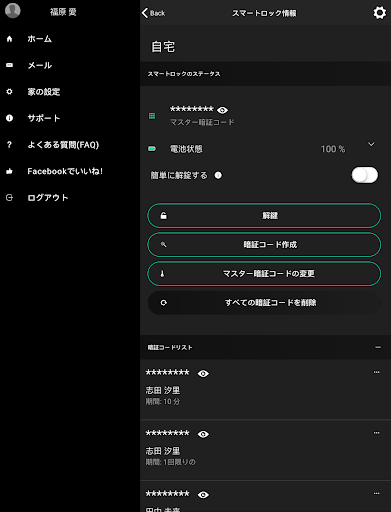Click the 自宅 lock name heading

pos(163,47)
